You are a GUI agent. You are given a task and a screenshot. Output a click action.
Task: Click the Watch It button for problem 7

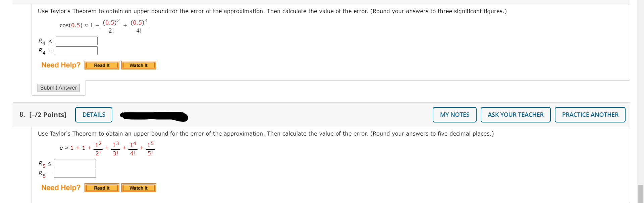(138, 65)
